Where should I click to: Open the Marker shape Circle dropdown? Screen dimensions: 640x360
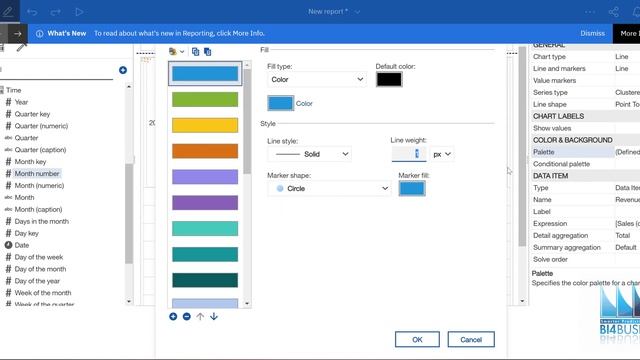click(x=329, y=188)
